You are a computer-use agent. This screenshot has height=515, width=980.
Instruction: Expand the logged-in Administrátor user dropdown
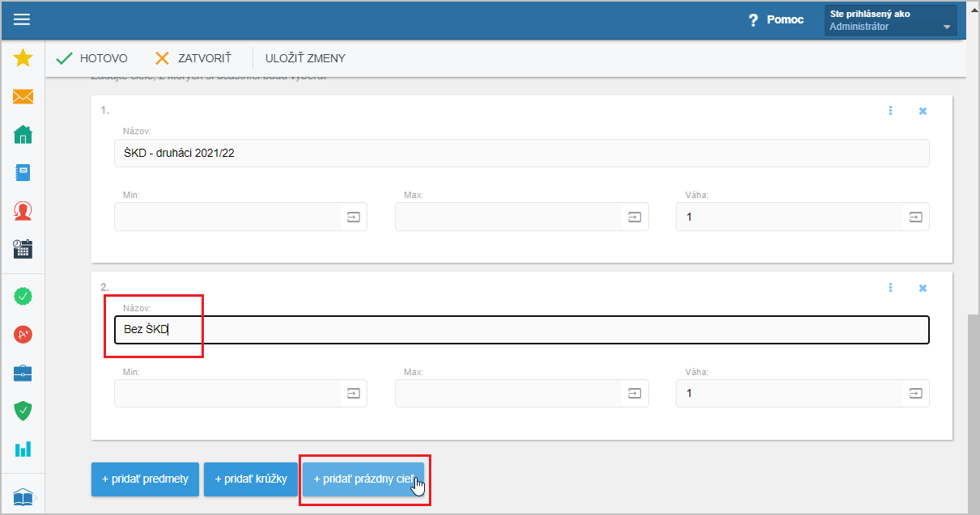[890, 20]
